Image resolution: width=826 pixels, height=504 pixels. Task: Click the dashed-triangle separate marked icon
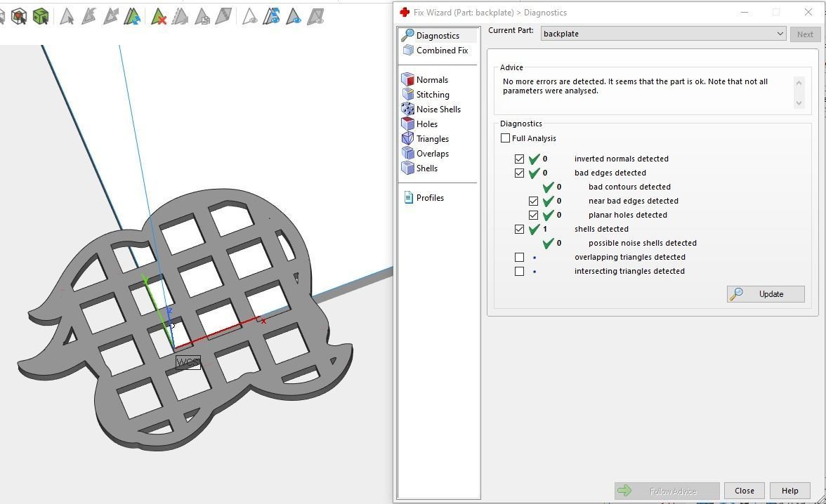(180, 16)
